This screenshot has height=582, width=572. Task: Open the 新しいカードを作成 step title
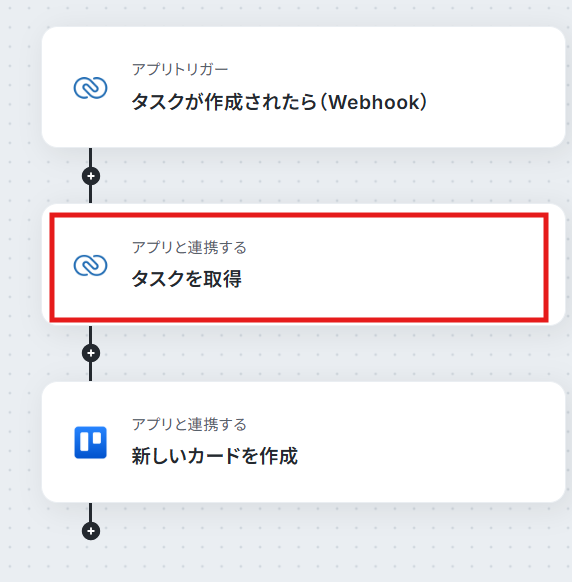coord(215,456)
